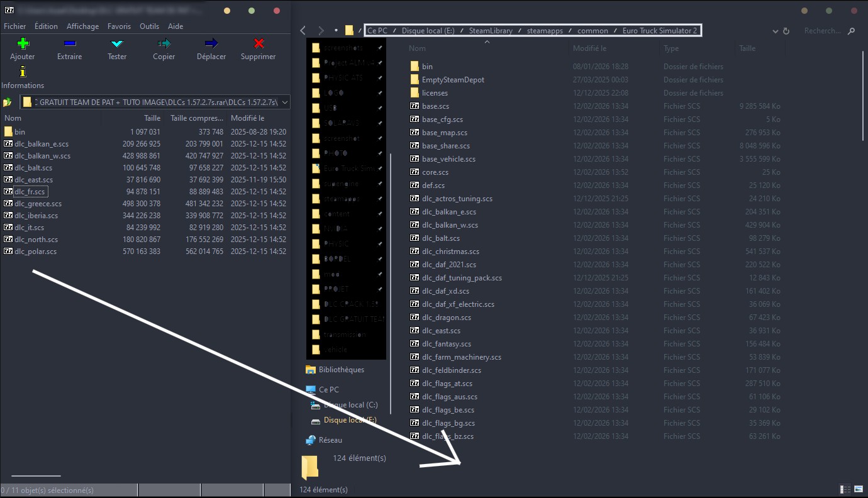Sort Explorer files by Taille column
Image resolution: width=868 pixels, height=498 pixels.
coord(747,48)
